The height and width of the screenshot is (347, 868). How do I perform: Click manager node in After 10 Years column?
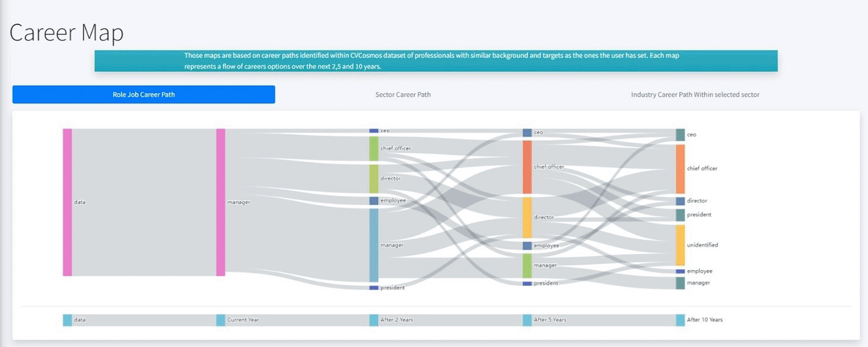680,283
